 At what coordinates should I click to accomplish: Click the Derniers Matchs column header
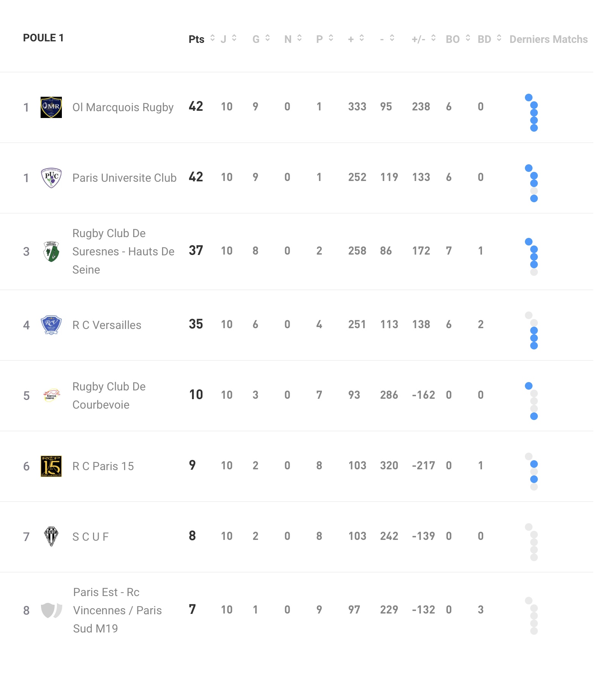[x=548, y=39]
